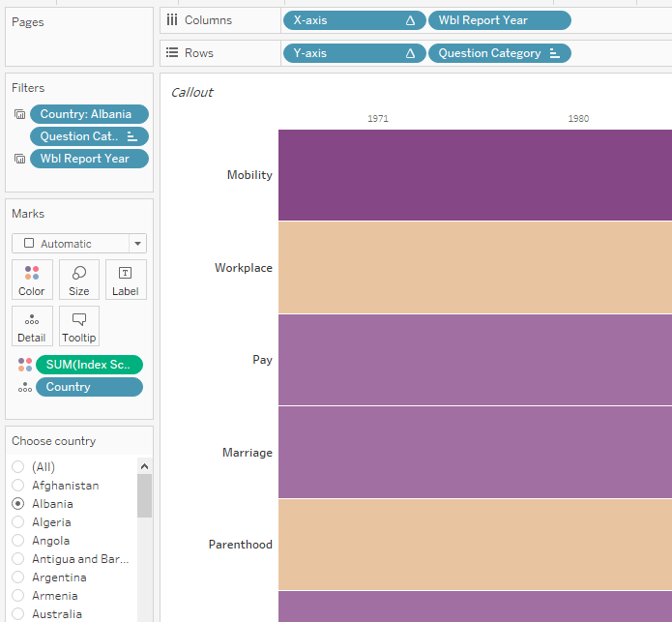Click the Detail marks card icon
The width and height of the screenshot is (672, 622).
click(x=32, y=326)
